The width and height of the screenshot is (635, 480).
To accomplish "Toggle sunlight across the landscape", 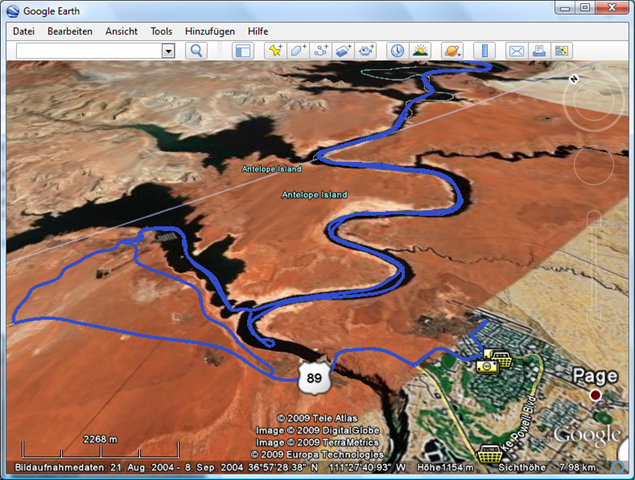I will coord(420,50).
